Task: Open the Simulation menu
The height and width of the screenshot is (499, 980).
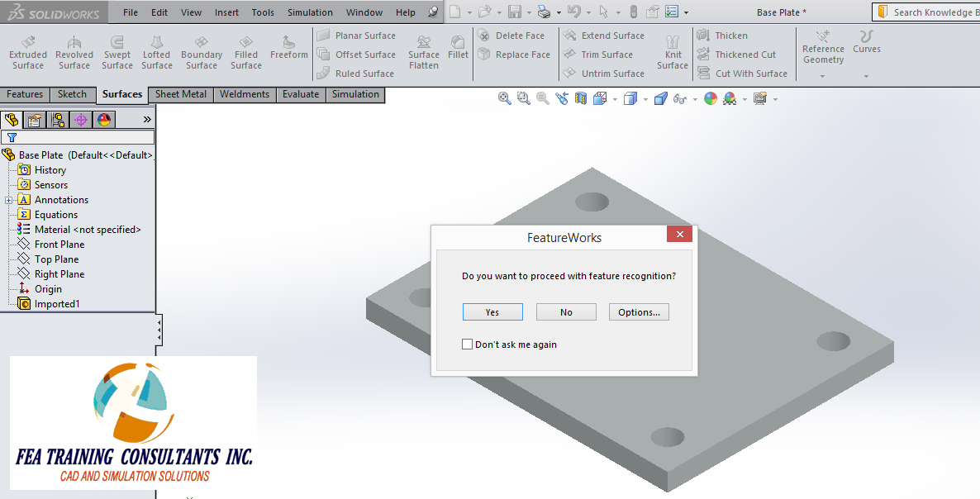Action: [x=310, y=12]
